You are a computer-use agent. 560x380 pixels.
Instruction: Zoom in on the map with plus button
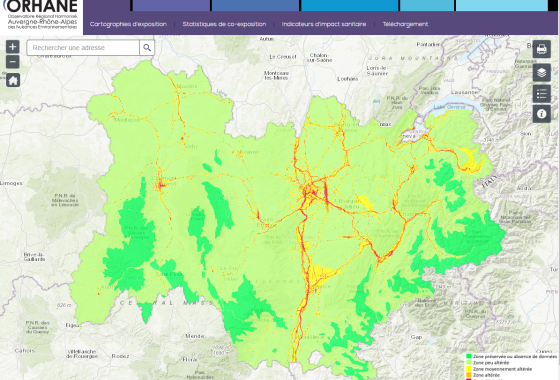(x=12, y=46)
